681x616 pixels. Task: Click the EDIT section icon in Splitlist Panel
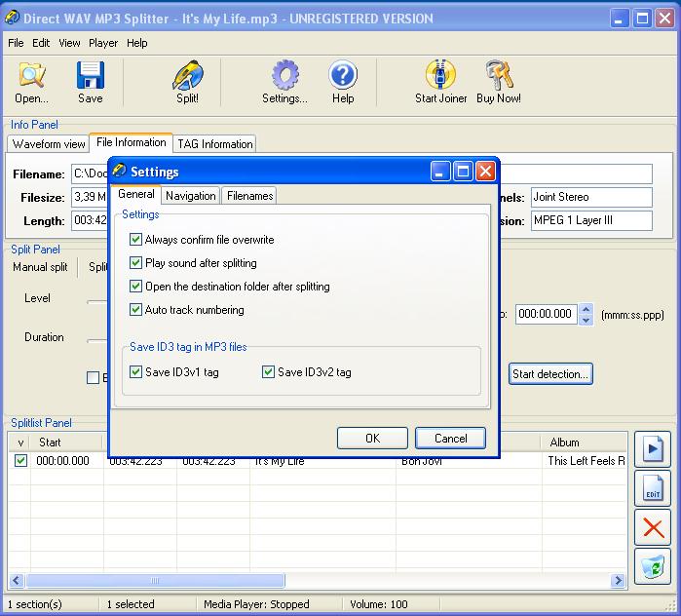pos(653,488)
